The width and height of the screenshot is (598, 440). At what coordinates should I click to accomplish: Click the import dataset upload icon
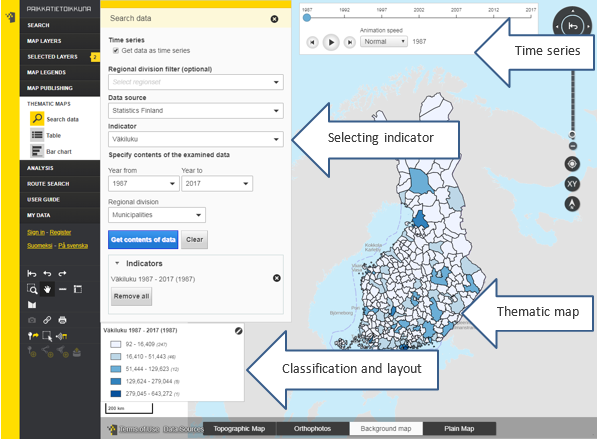coord(77,352)
